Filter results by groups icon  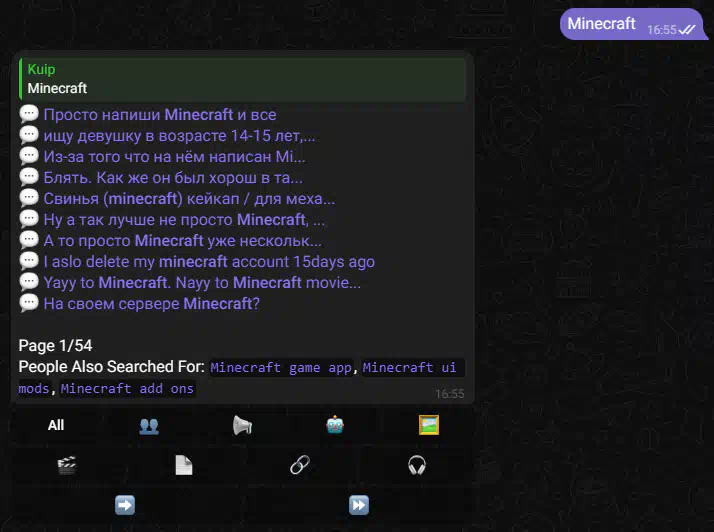pos(149,425)
